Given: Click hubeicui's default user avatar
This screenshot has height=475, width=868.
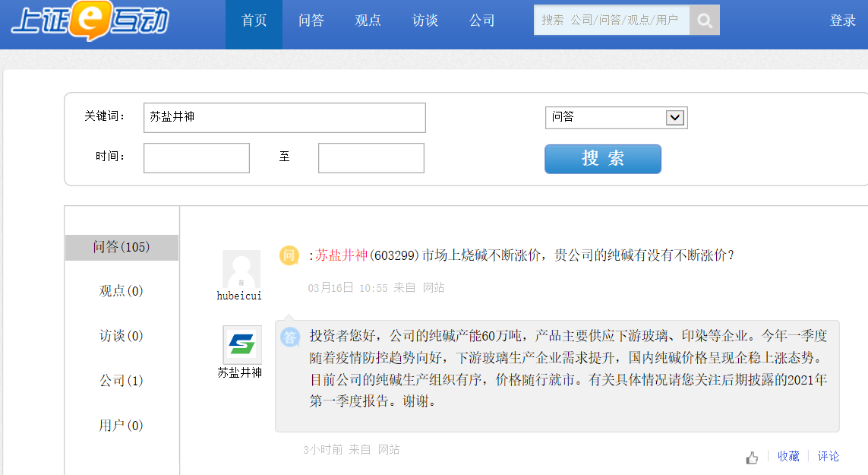Looking at the screenshot, I should [241, 269].
